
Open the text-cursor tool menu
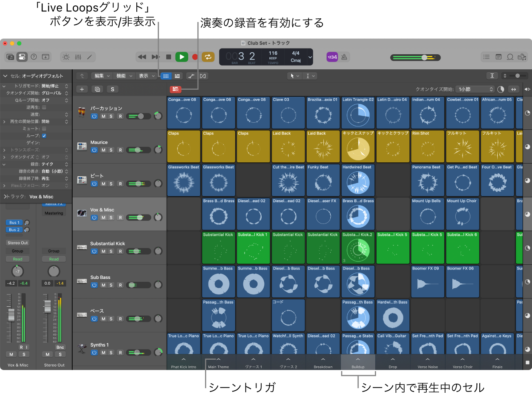pyautogui.click(x=310, y=76)
